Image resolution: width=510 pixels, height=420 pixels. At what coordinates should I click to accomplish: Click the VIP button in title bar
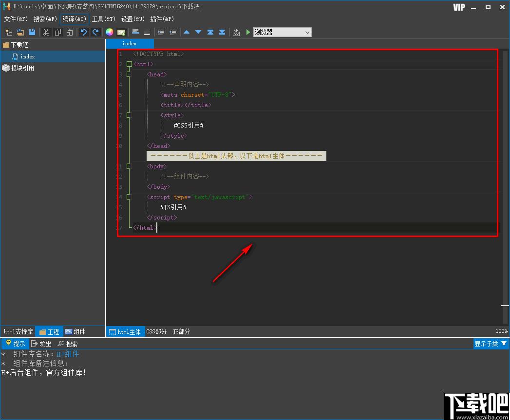(x=458, y=7)
